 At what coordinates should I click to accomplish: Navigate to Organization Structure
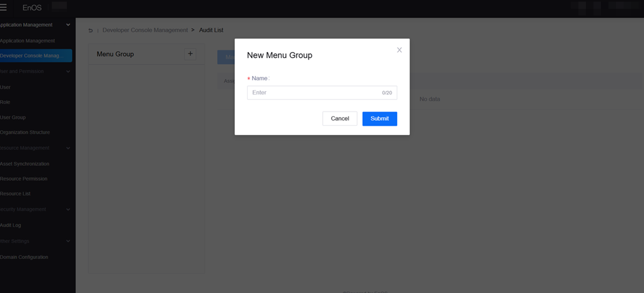pyautogui.click(x=25, y=132)
